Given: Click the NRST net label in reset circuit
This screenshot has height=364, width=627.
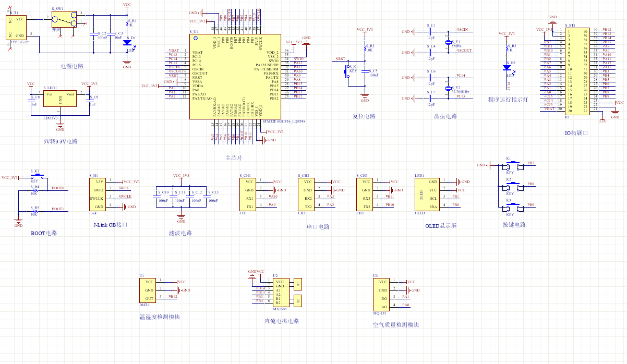Looking at the screenshot, I should [340, 59].
